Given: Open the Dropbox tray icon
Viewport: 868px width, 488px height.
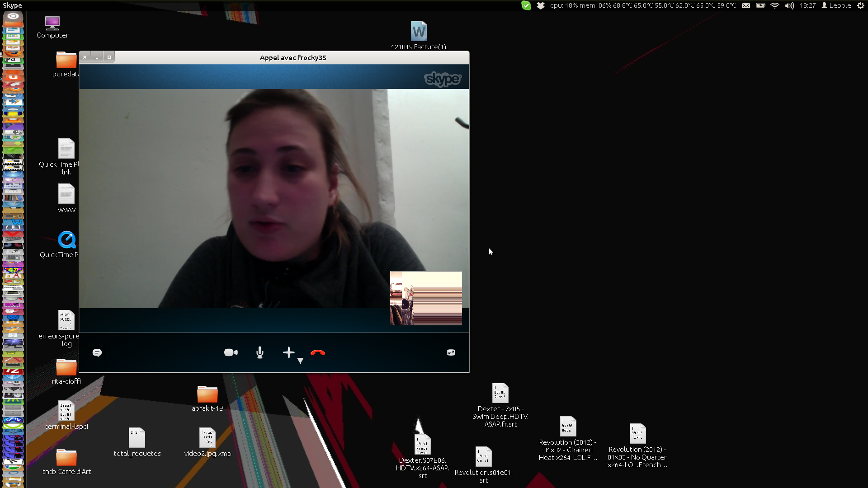Looking at the screenshot, I should [541, 5].
